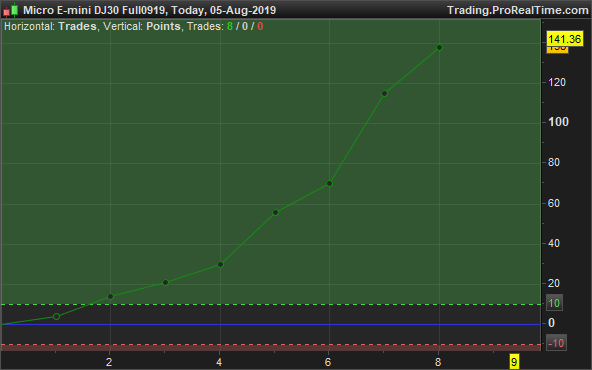The width and height of the screenshot is (592, 370).
Task: Select the data point at trade 4
Action: [220, 265]
